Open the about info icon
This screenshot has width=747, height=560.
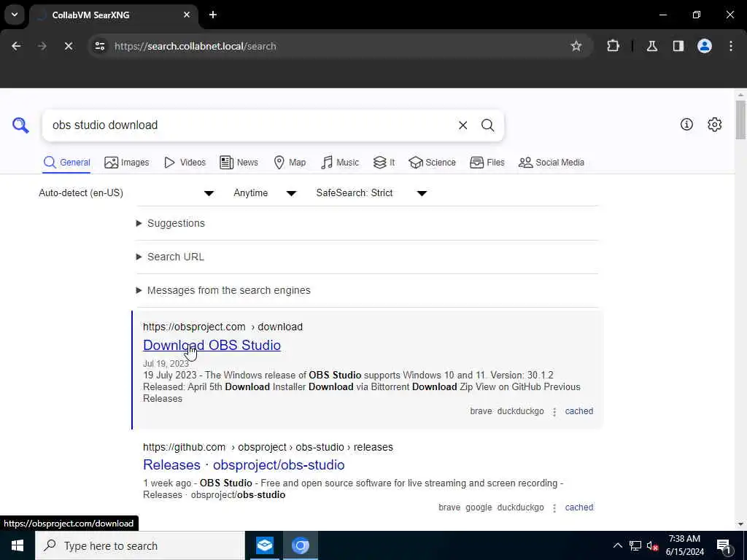tap(686, 124)
